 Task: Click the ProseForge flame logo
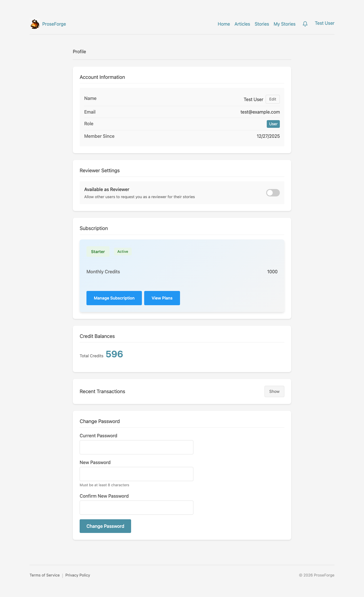35,24
